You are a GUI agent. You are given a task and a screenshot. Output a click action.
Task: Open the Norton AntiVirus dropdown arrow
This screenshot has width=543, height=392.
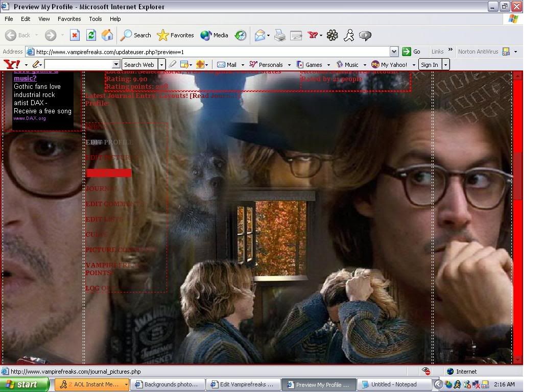[x=515, y=52]
